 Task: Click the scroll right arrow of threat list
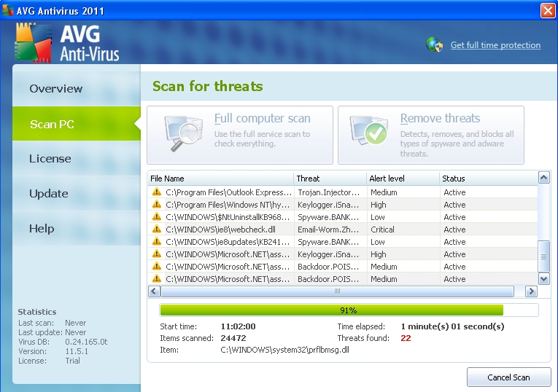tap(531, 291)
